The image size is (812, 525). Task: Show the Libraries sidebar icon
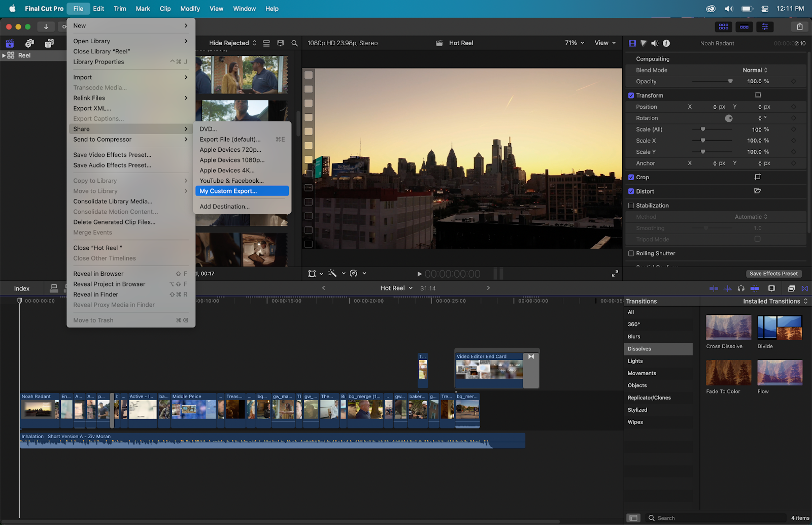[10, 43]
